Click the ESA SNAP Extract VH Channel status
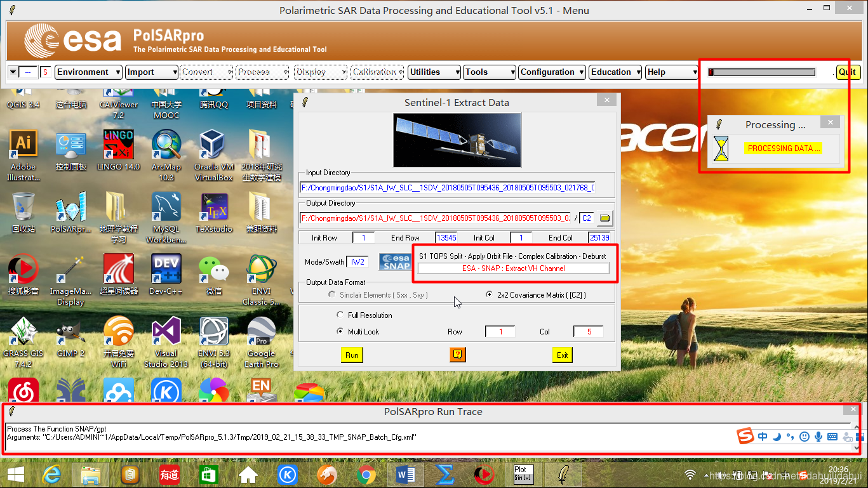Viewport: 868px width, 488px height. click(x=513, y=268)
